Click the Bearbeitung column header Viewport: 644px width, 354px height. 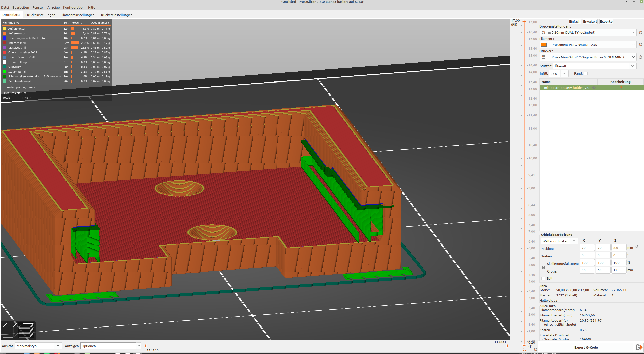pyautogui.click(x=620, y=82)
